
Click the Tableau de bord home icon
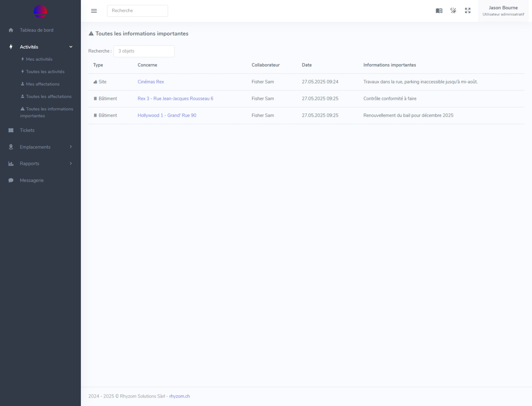tap(11, 30)
